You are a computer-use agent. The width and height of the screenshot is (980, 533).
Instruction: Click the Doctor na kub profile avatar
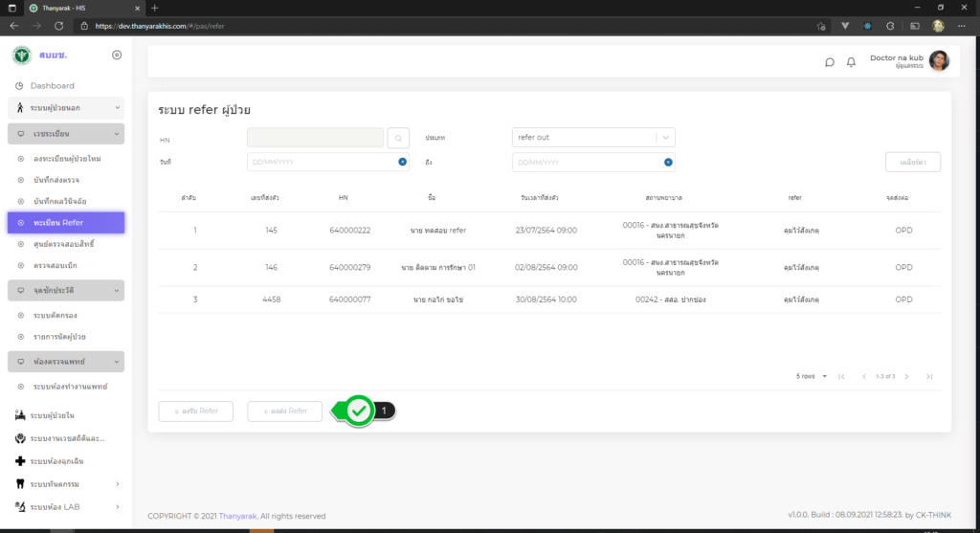[x=939, y=60]
